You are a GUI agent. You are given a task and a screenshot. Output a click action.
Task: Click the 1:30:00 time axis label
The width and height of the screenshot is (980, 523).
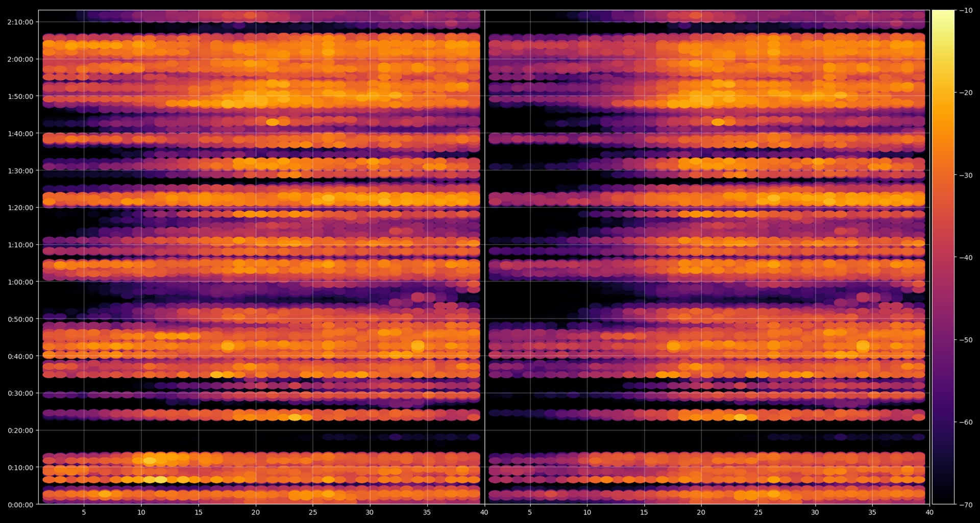click(x=20, y=171)
